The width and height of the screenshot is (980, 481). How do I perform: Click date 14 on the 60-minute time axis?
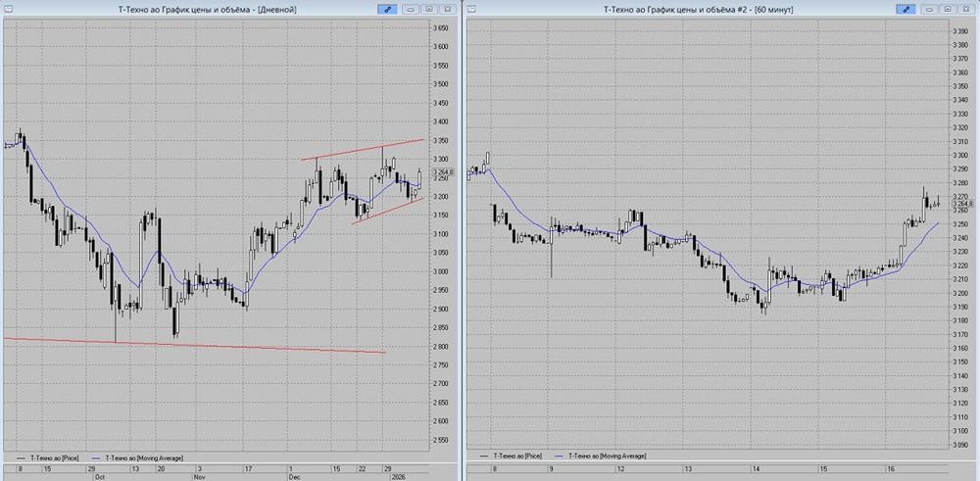coord(756,468)
